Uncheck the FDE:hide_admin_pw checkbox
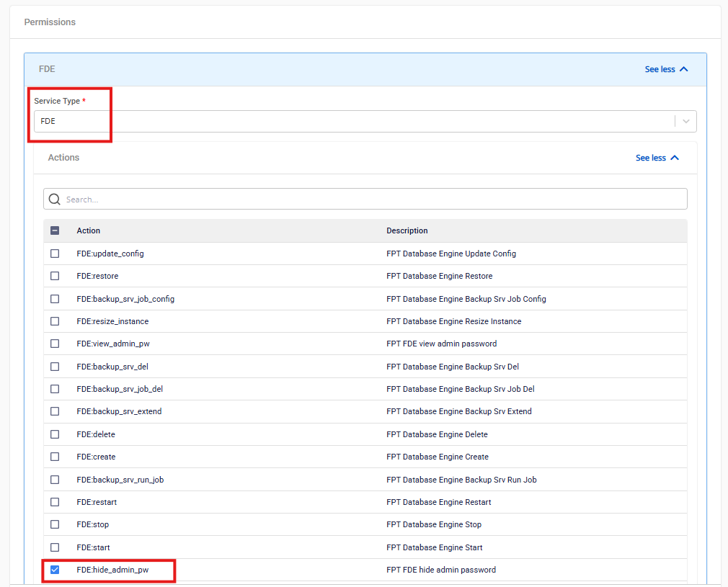The image size is (728, 587). click(55, 570)
